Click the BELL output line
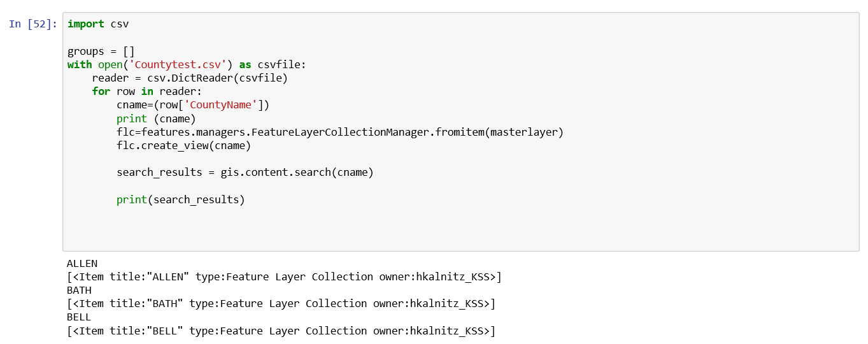Screen dimensions: 868x344 pos(79,317)
